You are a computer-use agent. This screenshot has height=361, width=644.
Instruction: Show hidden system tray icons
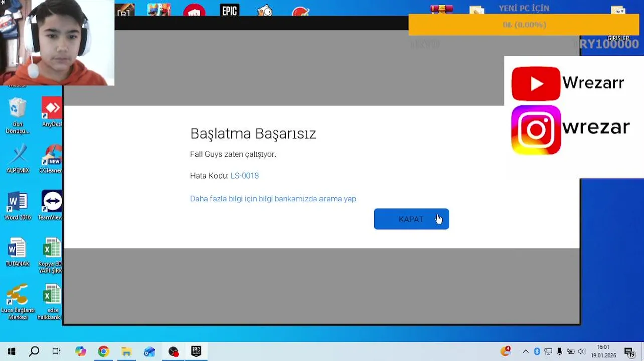pos(525,351)
